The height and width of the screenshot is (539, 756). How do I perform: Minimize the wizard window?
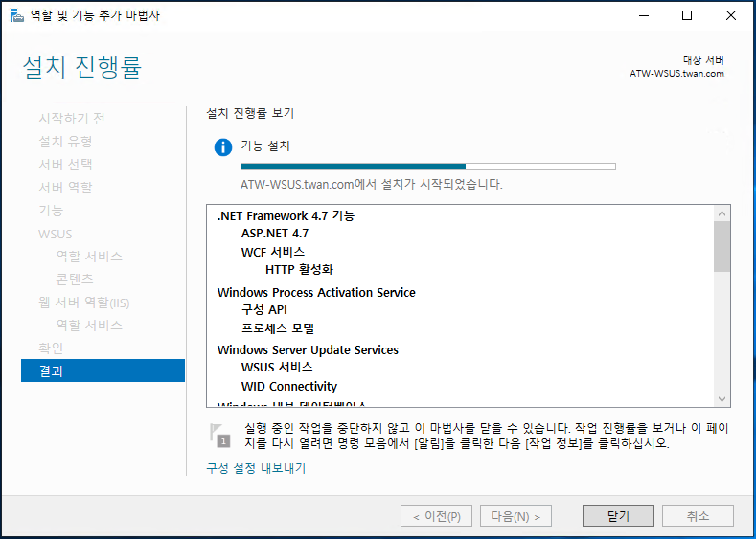pos(644,15)
